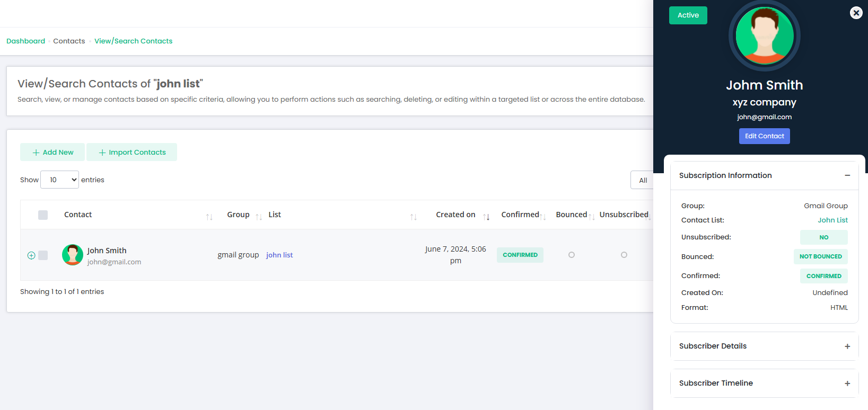Click Showing 1 to 1 of 1 entries

(62, 291)
